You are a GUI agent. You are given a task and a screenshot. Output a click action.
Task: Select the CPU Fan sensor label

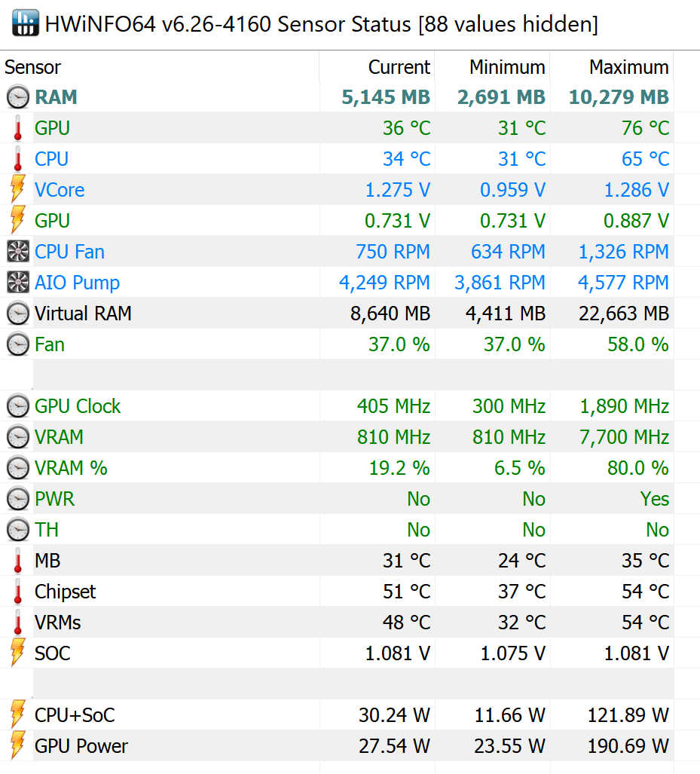(x=69, y=252)
